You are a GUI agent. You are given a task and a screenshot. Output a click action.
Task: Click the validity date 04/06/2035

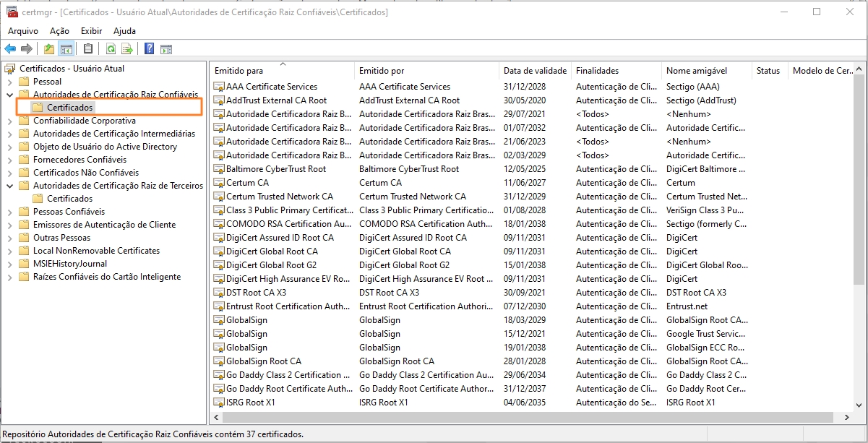tap(525, 403)
